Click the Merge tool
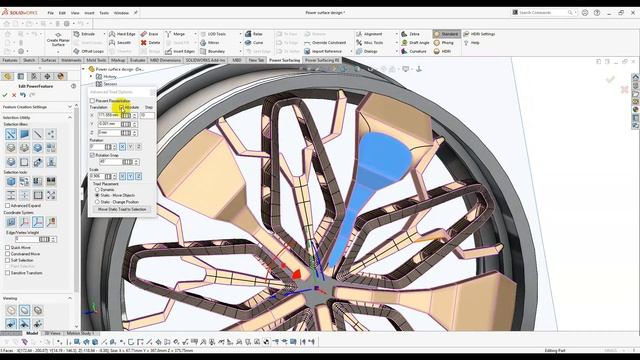The image size is (640, 360). (175, 34)
